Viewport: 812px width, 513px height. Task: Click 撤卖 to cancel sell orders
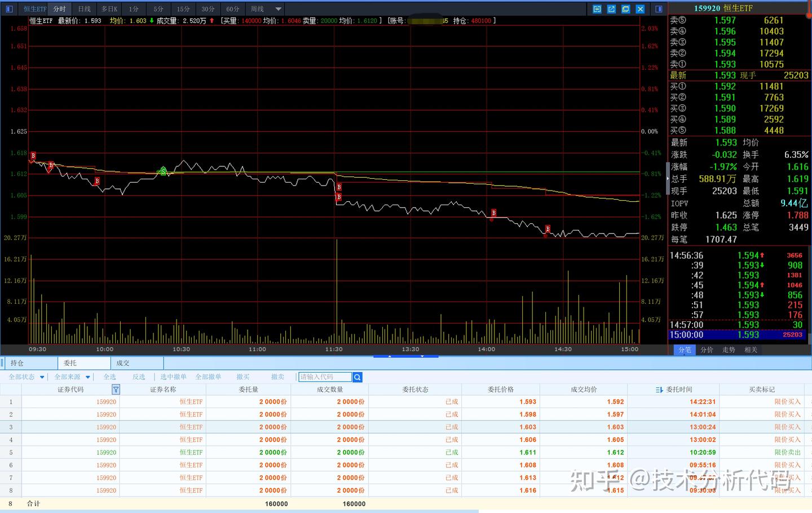pyautogui.click(x=277, y=377)
